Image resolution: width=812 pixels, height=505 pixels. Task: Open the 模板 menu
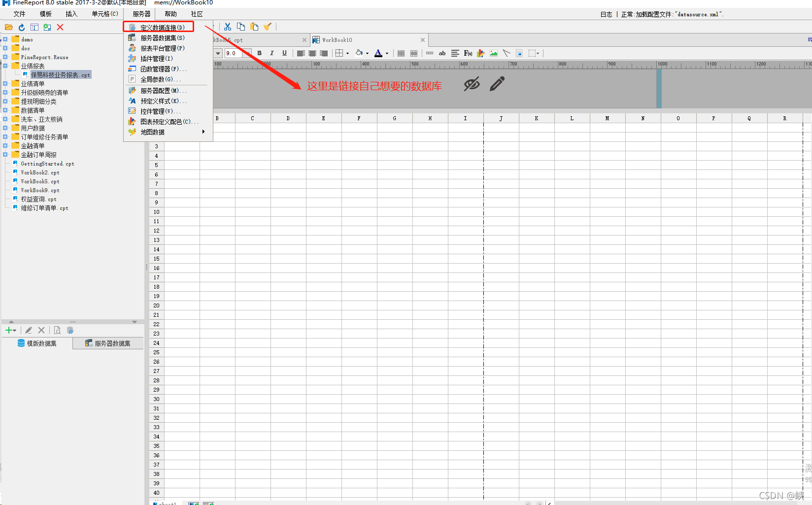point(45,14)
